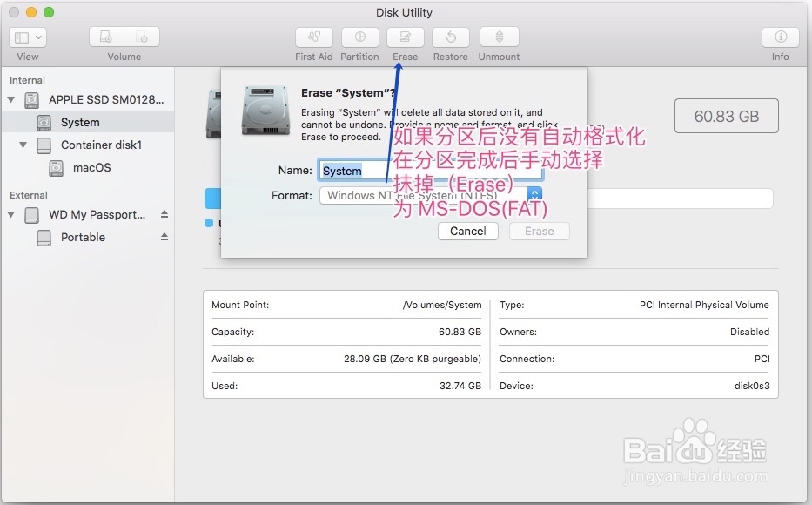Click the Erase "System"? dialog heading
The image size is (812, 505).
[348, 92]
